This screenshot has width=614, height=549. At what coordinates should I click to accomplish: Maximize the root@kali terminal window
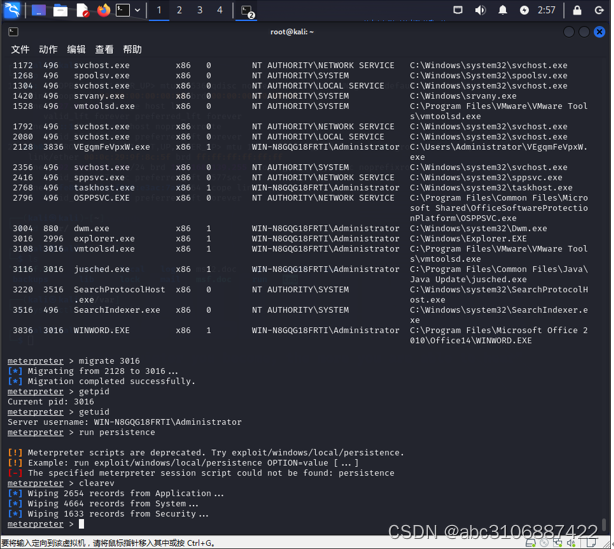point(584,32)
